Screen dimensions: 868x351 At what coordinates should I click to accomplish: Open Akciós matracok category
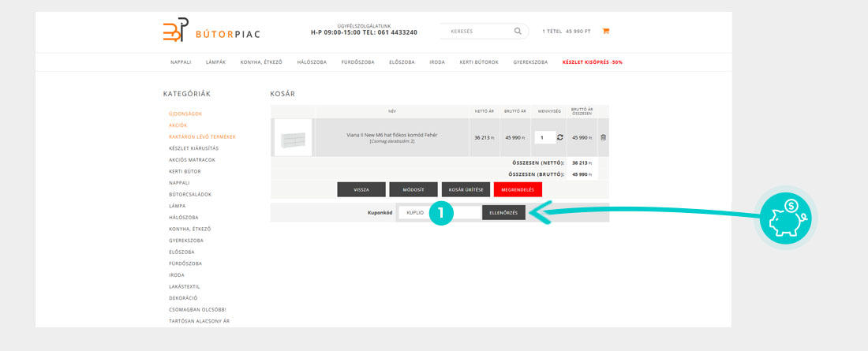[x=192, y=159]
